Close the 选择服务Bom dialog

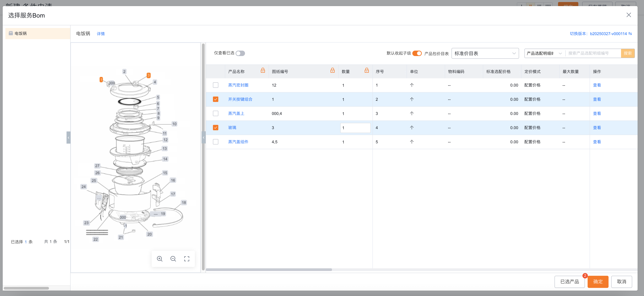(x=628, y=15)
